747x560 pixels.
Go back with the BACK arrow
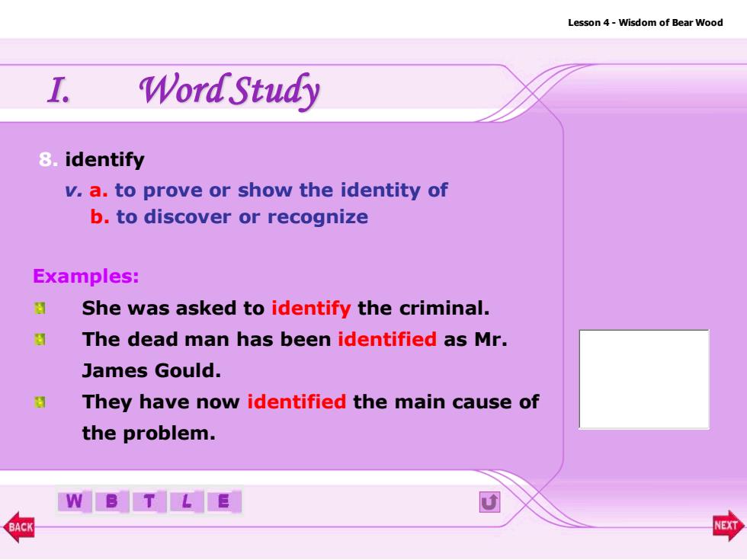click(19, 526)
